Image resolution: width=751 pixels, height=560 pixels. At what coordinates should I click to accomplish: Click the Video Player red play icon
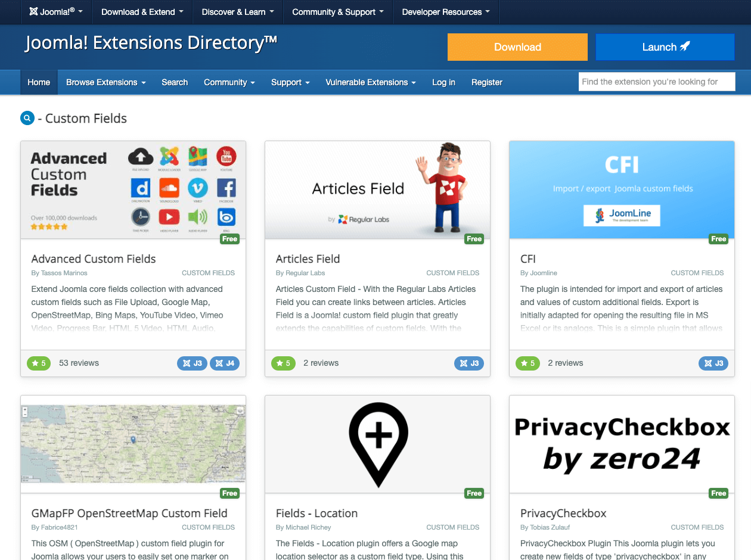169,217
